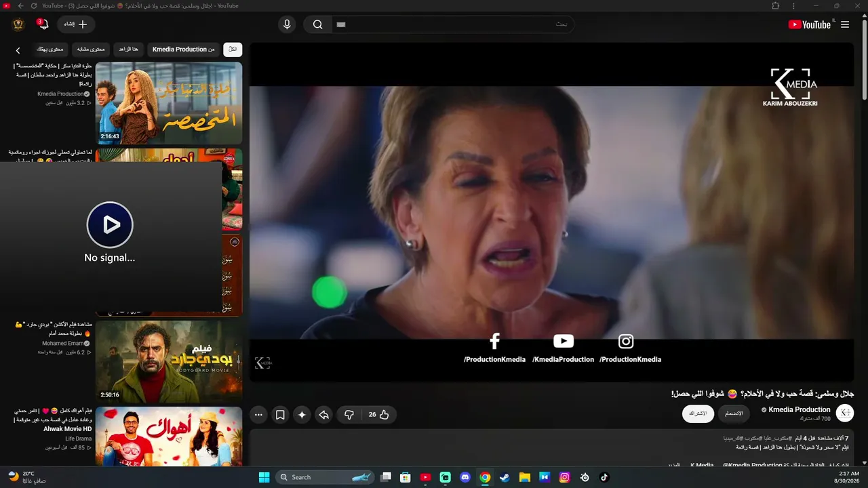Open TikTok from the taskbar
The image size is (868, 488).
[604, 477]
